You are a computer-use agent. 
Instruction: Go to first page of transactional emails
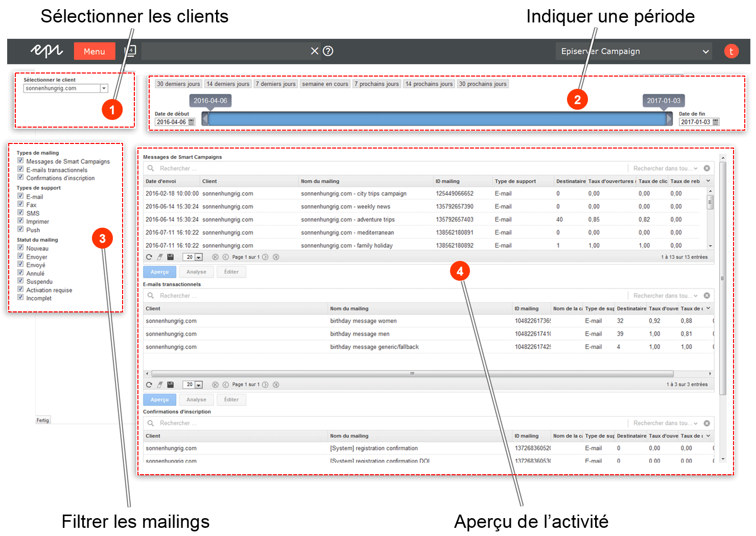tap(215, 385)
